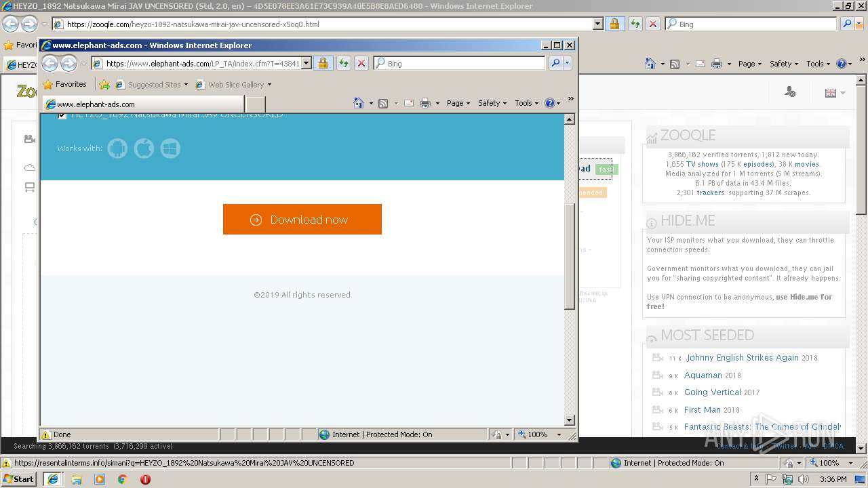Open main window zoom 100% dropdown
This screenshot has height=488, width=868.
pyautogui.click(x=850, y=463)
